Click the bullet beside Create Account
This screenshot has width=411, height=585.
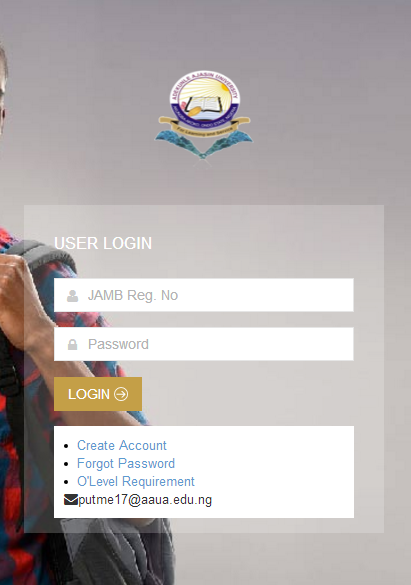pyautogui.click(x=66, y=446)
